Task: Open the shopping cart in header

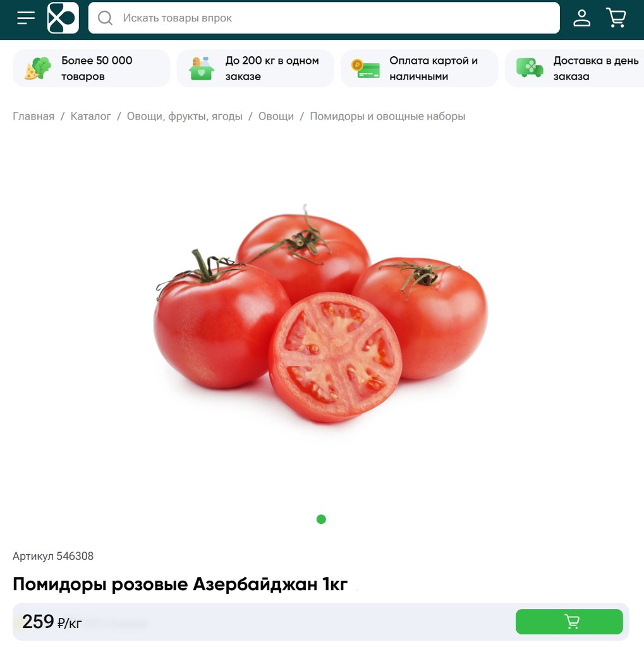Action: (x=616, y=18)
